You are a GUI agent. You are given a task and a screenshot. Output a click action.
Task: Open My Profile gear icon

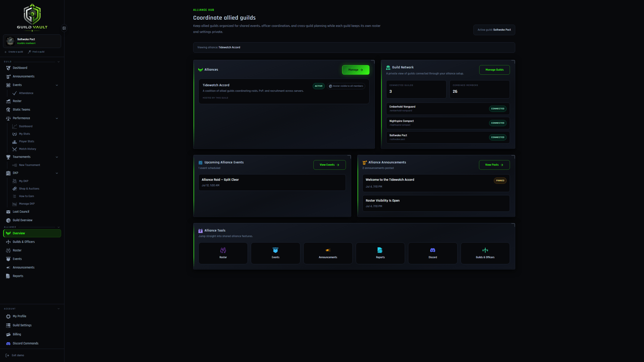(x=8, y=316)
